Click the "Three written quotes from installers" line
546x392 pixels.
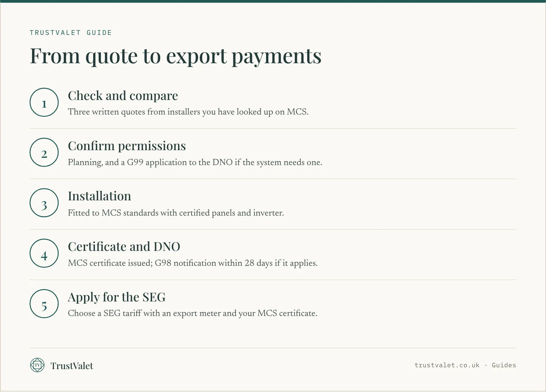tap(188, 112)
